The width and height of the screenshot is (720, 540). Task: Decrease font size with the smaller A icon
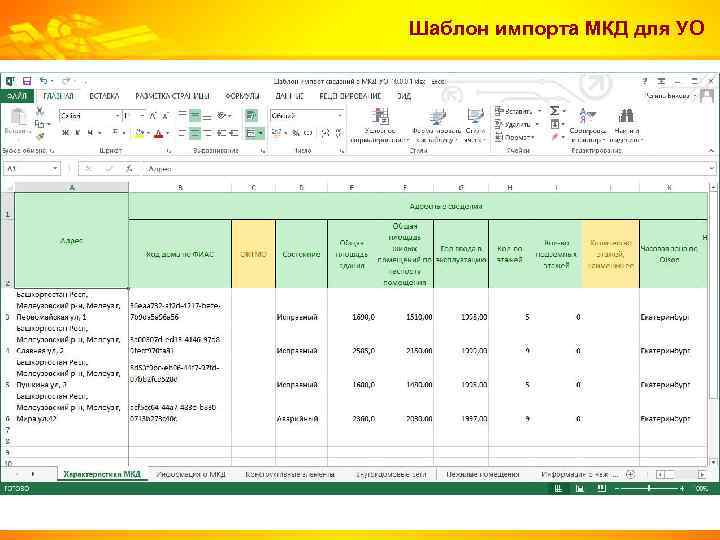pyautogui.click(x=165, y=116)
